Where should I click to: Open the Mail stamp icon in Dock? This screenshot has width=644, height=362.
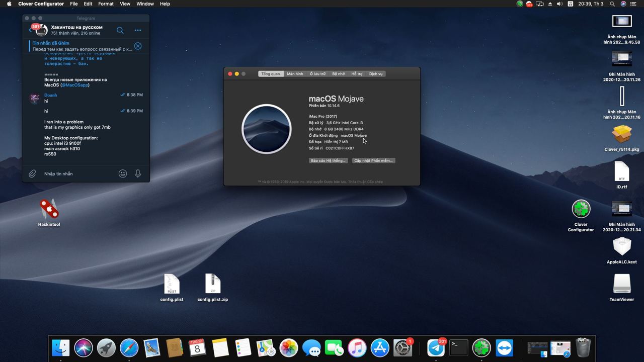coord(151,348)
